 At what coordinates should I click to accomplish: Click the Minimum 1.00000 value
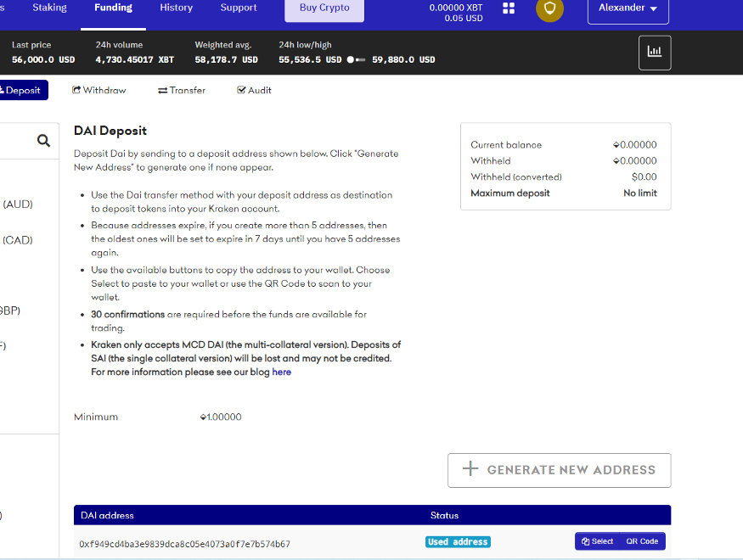(221, 417)
